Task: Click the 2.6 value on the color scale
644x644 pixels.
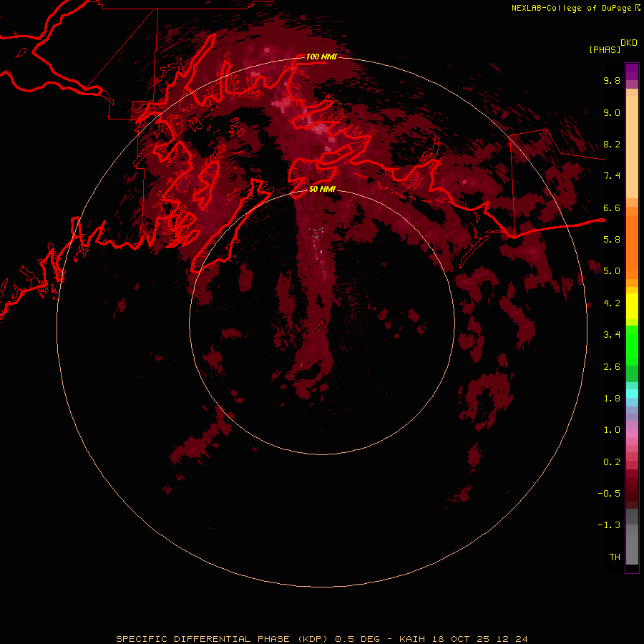Action: tap(612, 367)
